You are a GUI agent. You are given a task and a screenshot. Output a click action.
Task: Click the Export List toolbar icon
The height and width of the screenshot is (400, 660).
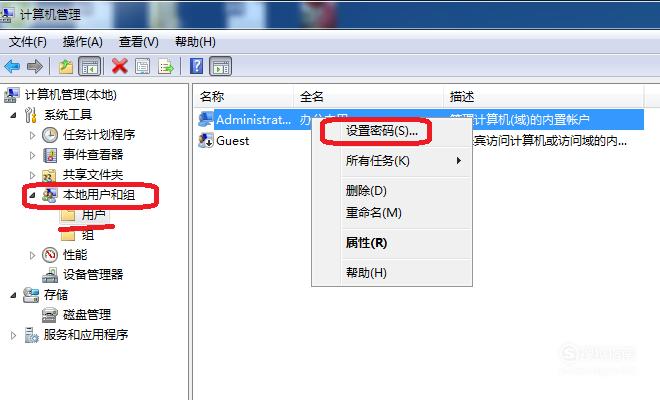[x=166, y=66]
